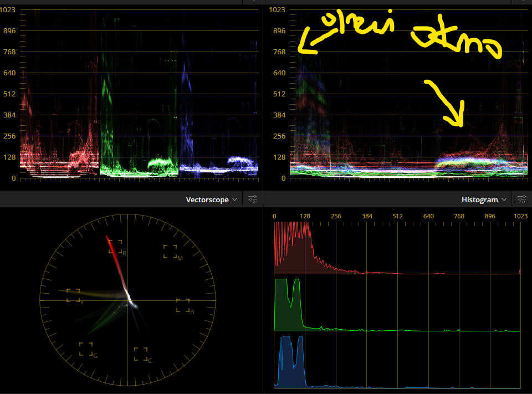Click the B target box in vectorscope
The height and width of the screenshot is (394, 532).
183,305
